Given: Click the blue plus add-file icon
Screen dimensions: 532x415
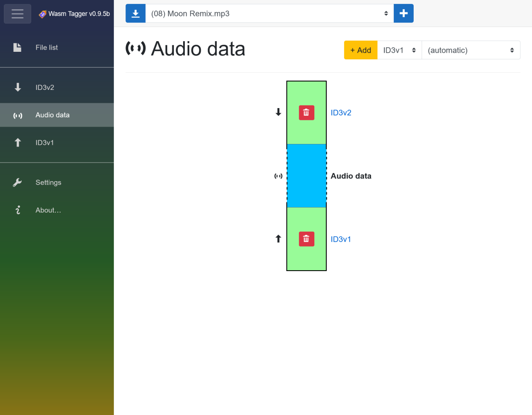Looking at the screenshot, I should [403, 13].
